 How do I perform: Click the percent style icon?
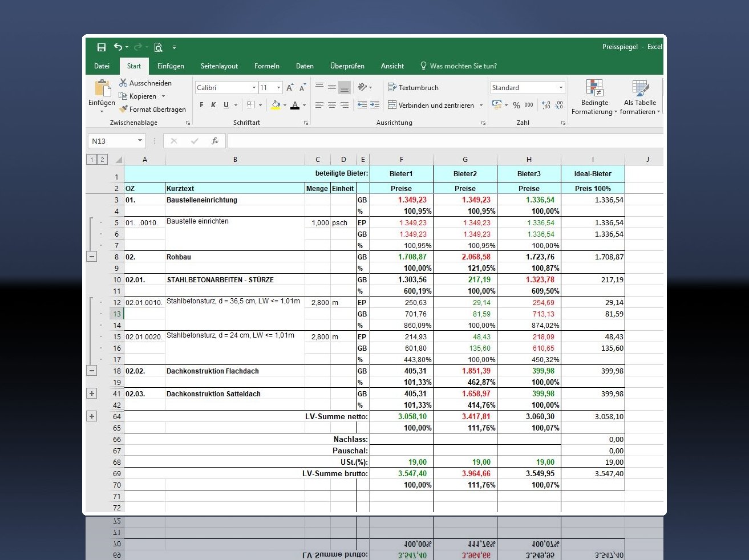click(x=516, y=105)
